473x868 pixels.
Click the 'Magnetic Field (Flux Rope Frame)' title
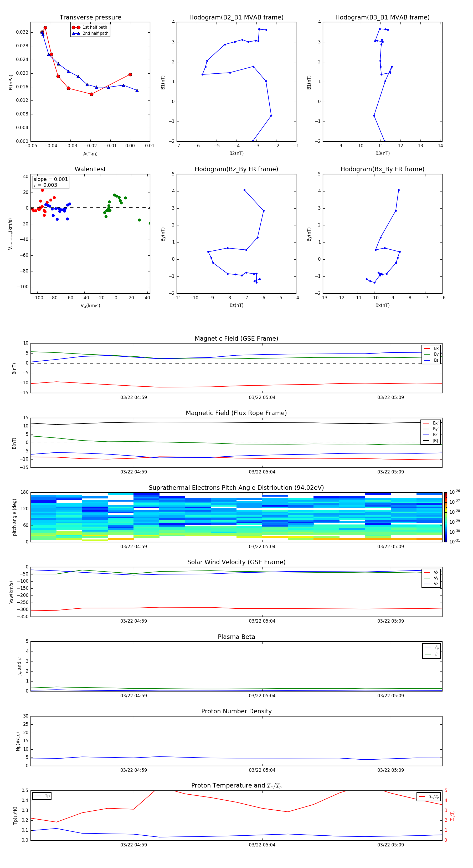[236, 413]
